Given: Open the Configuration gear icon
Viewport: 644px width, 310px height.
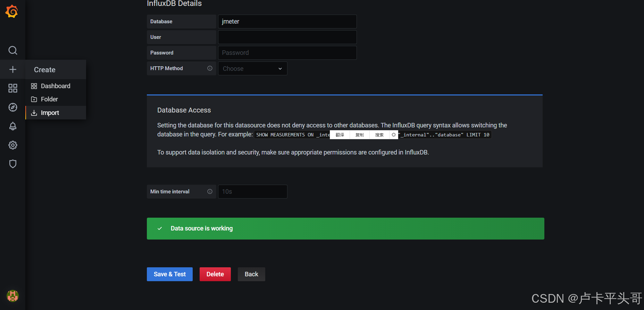Looking at the screenshot, I should tap(13, 145).
